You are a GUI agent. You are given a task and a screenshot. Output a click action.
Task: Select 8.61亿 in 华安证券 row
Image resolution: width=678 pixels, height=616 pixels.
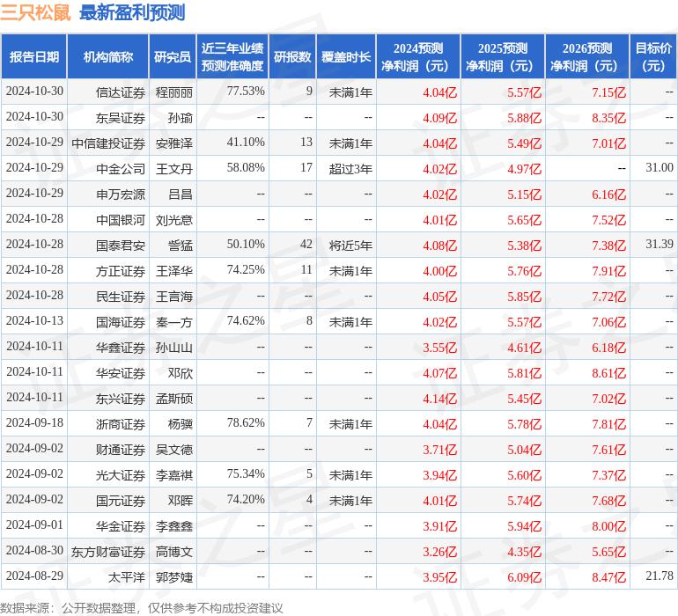608,372
